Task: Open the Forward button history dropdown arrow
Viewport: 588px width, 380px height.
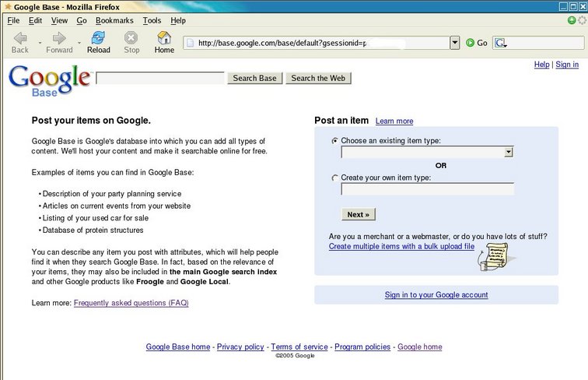Action: pyautogui.click(x=79, y=43)
